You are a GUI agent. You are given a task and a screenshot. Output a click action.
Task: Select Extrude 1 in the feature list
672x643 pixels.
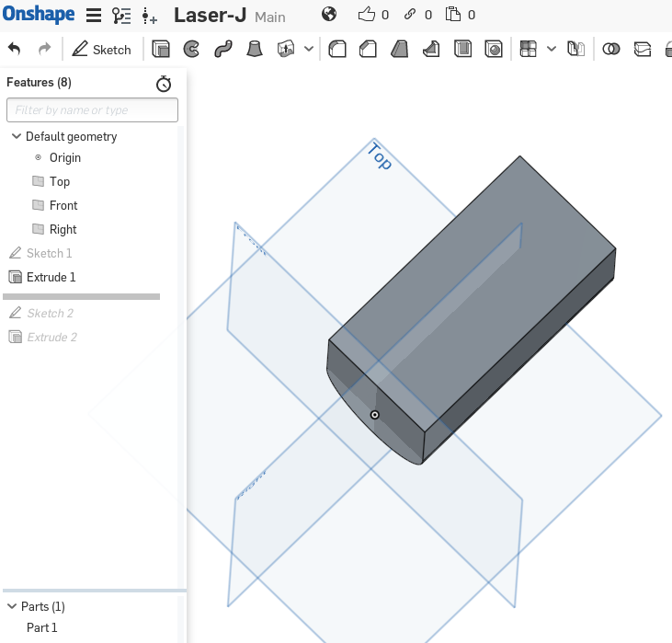point(51,277)
